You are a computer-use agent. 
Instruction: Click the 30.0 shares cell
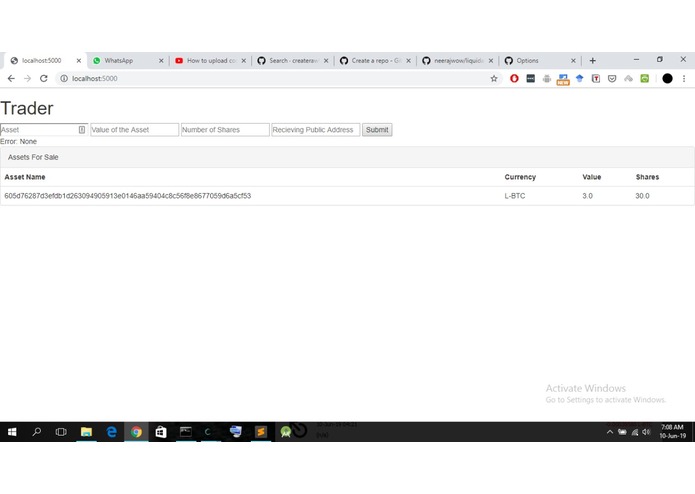[x=642, y=196]
